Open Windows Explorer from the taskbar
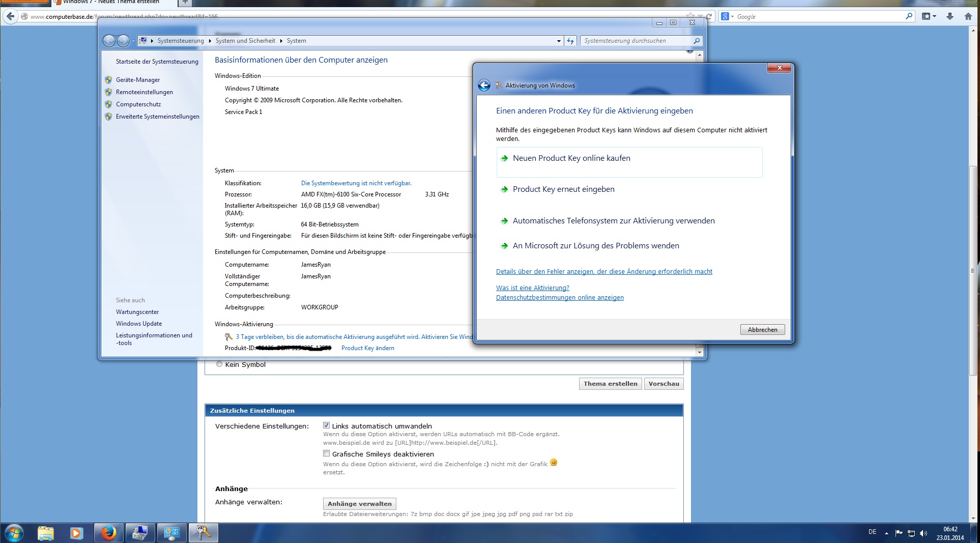The image size is (980, 543). click(46, 533)
